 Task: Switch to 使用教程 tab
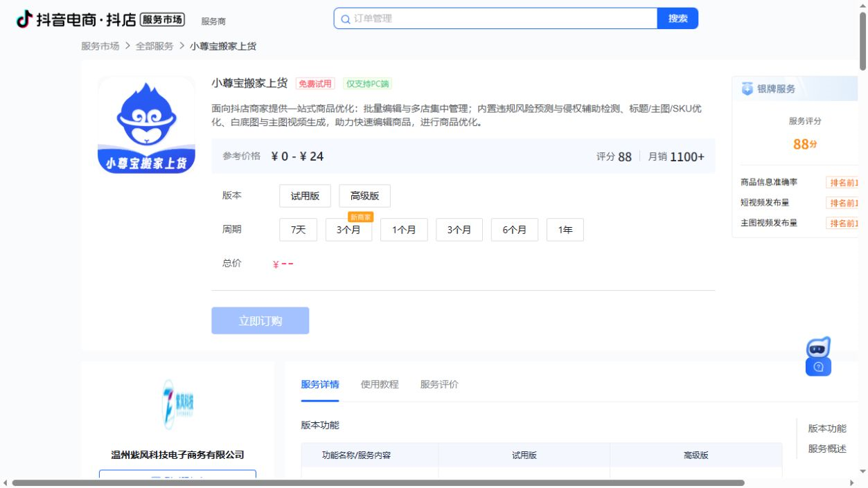click(380, 384)
